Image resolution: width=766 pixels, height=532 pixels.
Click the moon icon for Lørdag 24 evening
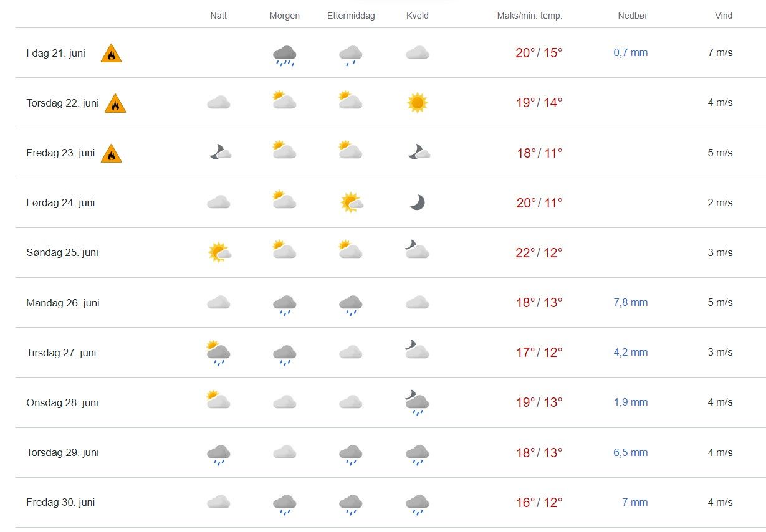(x=417, y=202)
